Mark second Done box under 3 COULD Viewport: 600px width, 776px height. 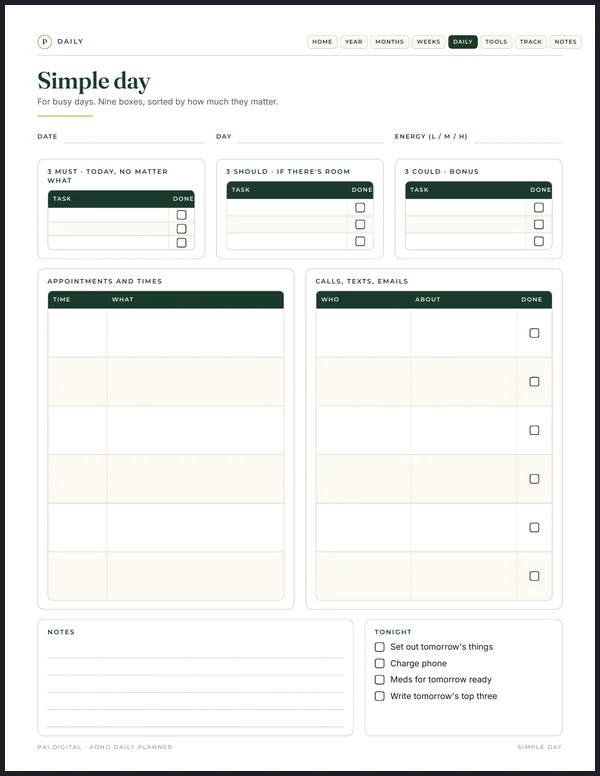[539, 224]
